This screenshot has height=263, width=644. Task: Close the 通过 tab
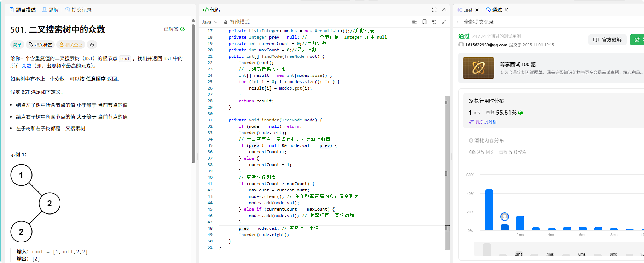tap(506, 10)
